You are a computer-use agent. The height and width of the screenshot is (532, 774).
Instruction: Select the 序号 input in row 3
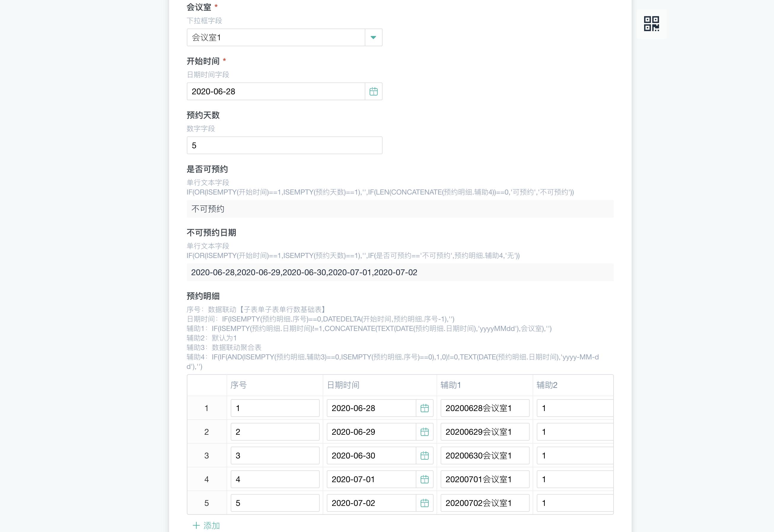(x=275, y=455)
